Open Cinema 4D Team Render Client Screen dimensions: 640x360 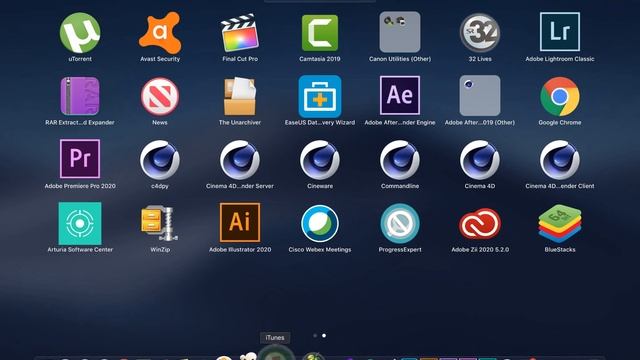pos(560,160)
